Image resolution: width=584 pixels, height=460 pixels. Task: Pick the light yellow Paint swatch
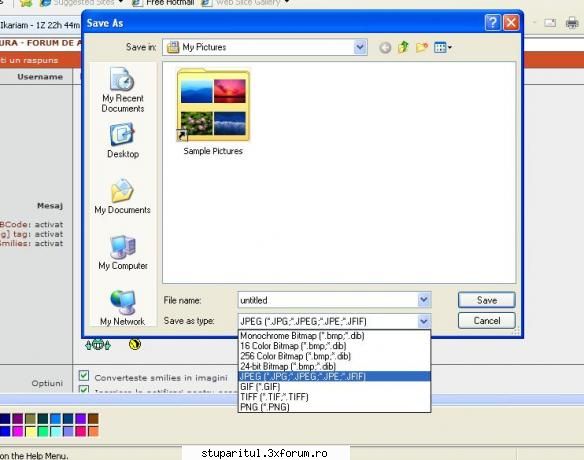(x=30, y=431)
